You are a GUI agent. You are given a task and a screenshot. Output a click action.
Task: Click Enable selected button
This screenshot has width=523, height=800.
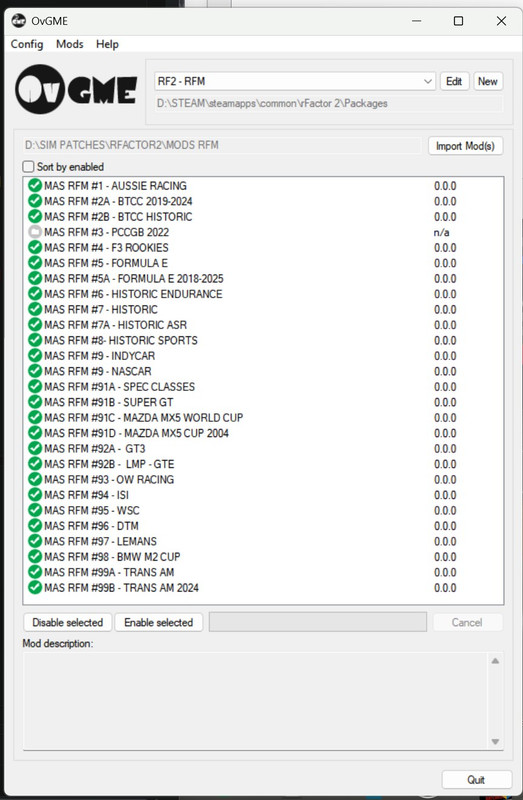[159, 622]
